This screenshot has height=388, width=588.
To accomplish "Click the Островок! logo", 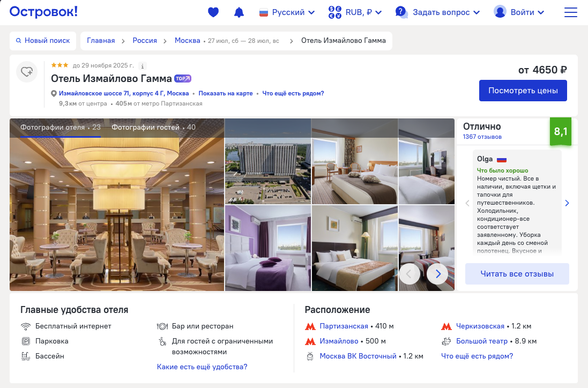I will click(43, 12).
